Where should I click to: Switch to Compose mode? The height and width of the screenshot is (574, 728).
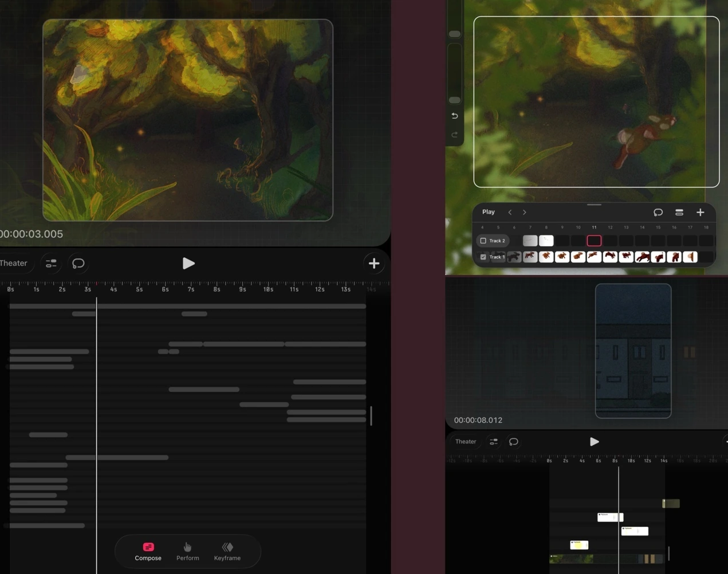[x=148, y=552]
